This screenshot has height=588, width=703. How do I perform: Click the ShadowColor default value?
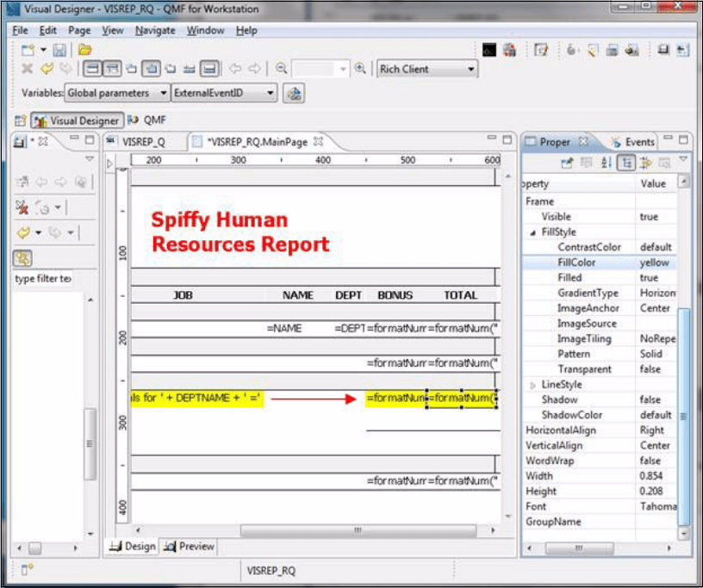[x=656, y=415]
